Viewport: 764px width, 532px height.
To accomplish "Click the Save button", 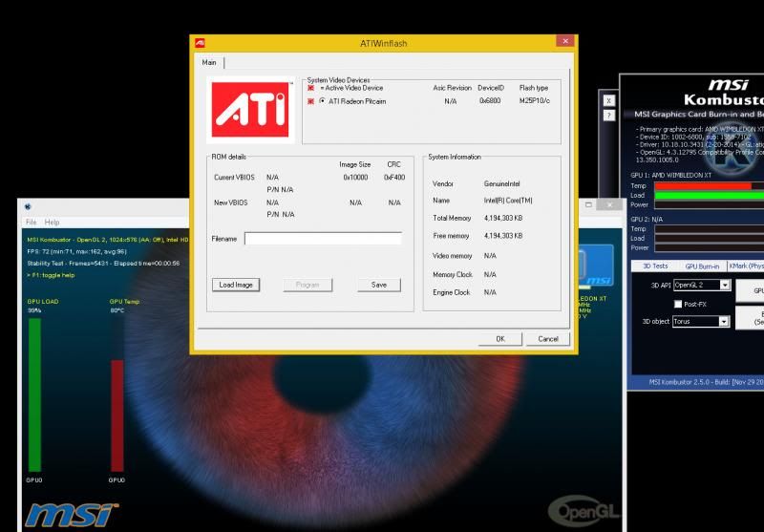I will pyautogui.click(x=379, y=285).
